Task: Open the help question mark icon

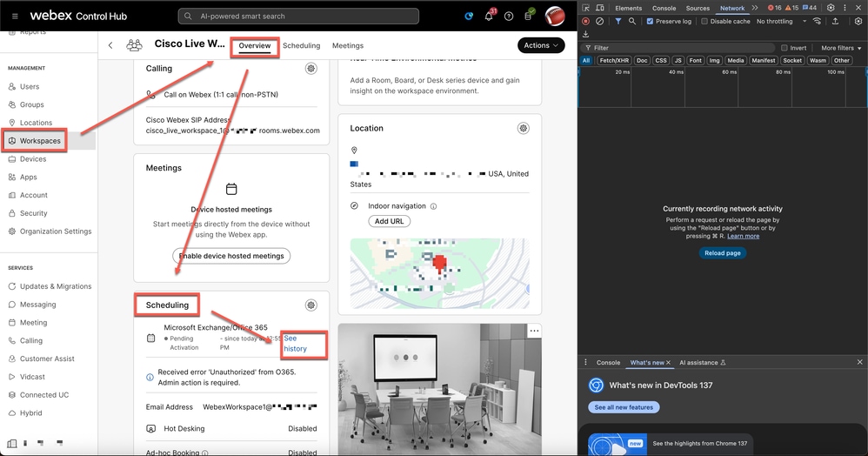Action: pyautogui.click(x=509, y=16)
